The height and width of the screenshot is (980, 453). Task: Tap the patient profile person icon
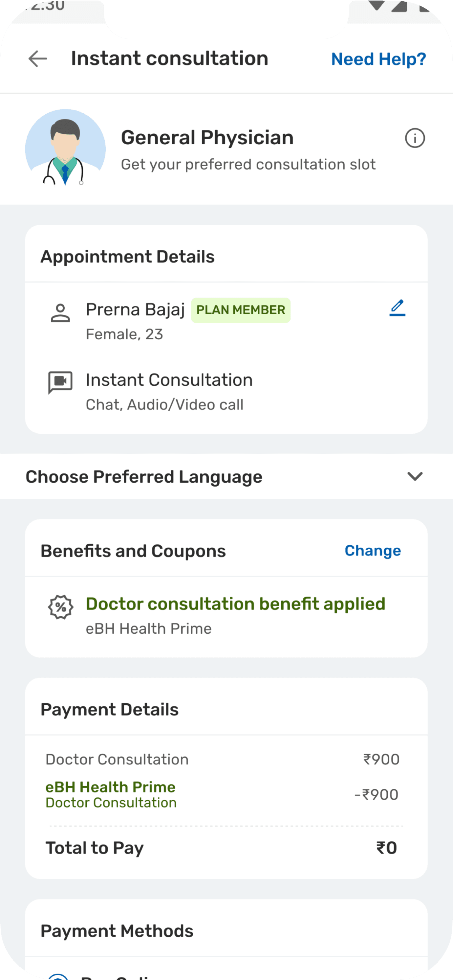[60, 313]
